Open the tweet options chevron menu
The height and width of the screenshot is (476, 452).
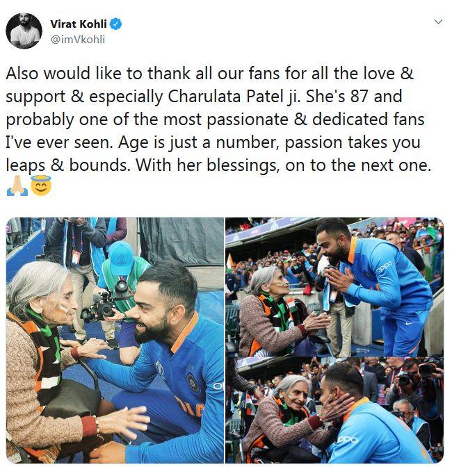pyautogui.click(x=438, y=22)
